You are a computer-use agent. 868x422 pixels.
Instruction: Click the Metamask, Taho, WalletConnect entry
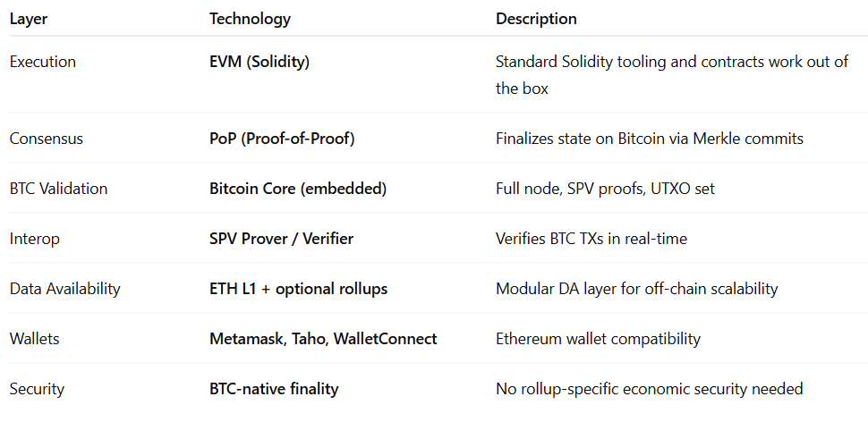point(323,339)
